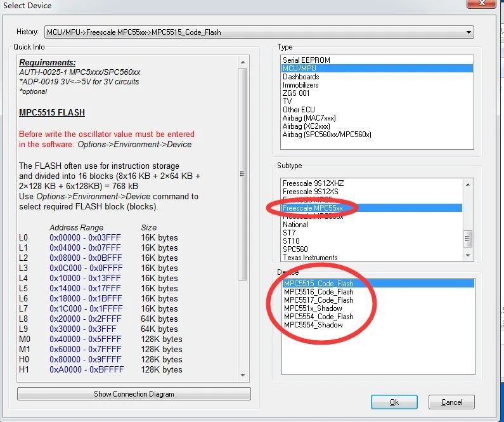
Task: Open the History dropdown arrow
Action: click(x=468, y=32)
